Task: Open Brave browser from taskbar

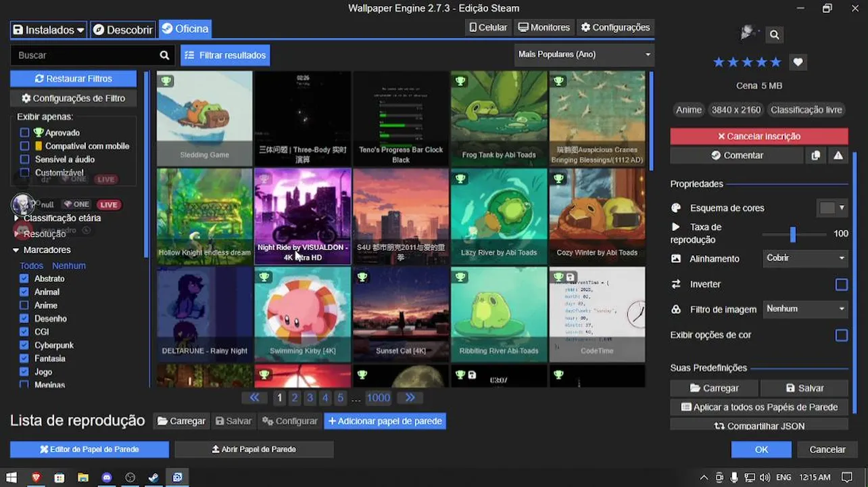Action: coord(36,478)
